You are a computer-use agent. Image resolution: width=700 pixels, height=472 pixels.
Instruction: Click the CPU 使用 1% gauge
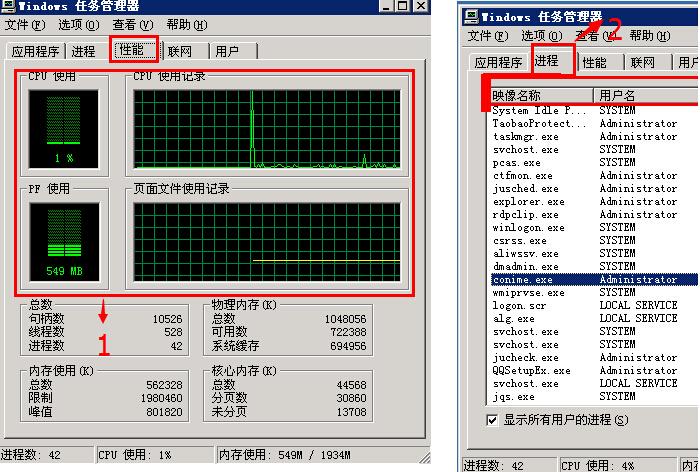pos(63,129)
